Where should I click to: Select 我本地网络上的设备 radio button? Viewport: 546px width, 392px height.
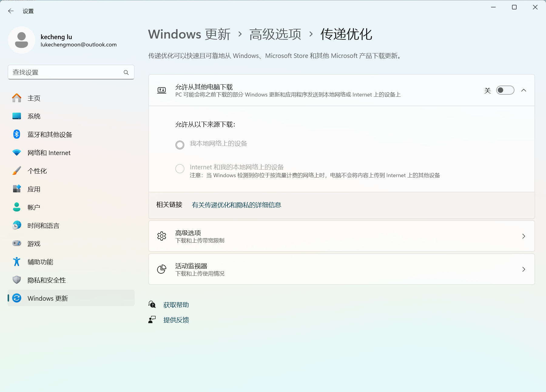(180, 145)
